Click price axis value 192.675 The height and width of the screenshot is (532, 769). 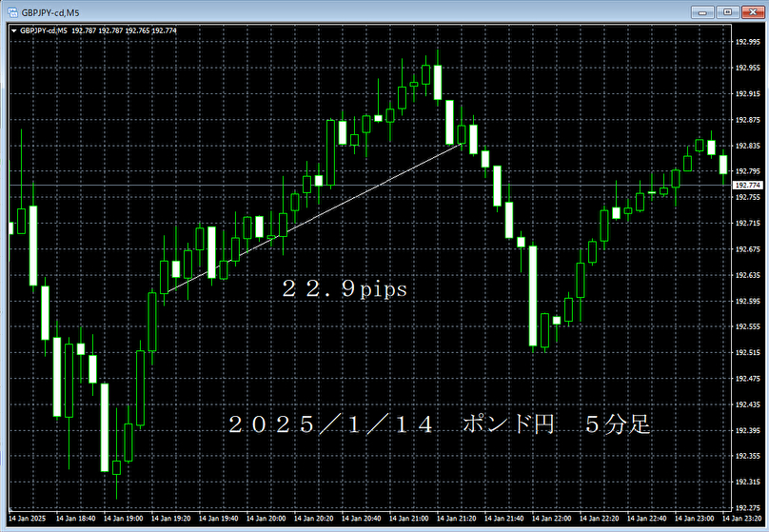[748, 249]
